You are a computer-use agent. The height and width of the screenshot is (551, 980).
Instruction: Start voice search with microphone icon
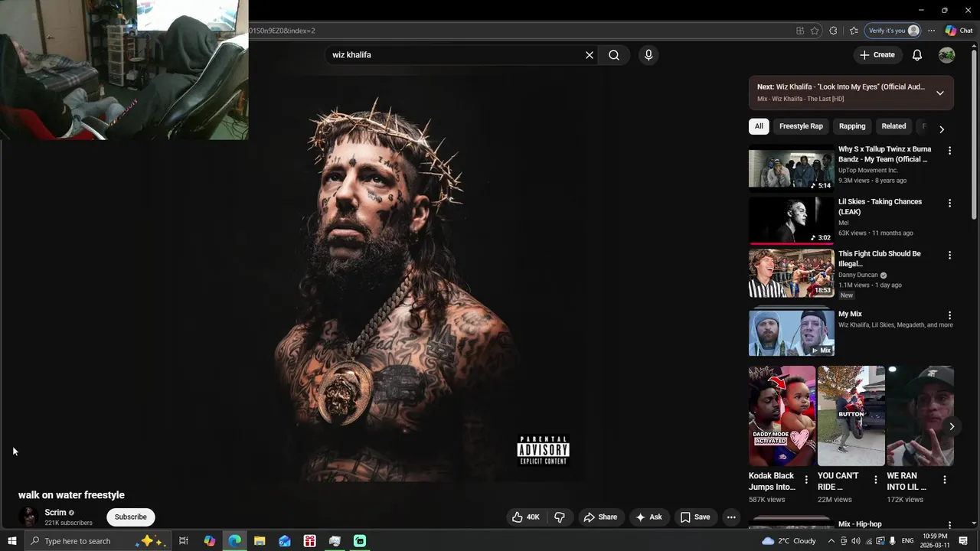coord(648,55)
